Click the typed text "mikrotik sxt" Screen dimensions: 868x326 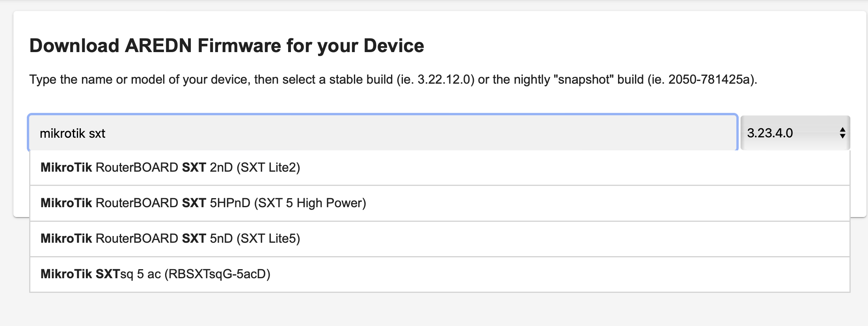coord(73,134)
